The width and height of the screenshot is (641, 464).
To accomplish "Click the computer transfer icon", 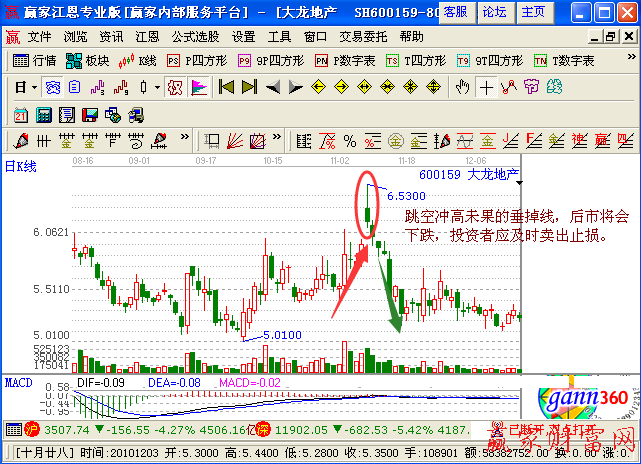I will click(136, 115).
